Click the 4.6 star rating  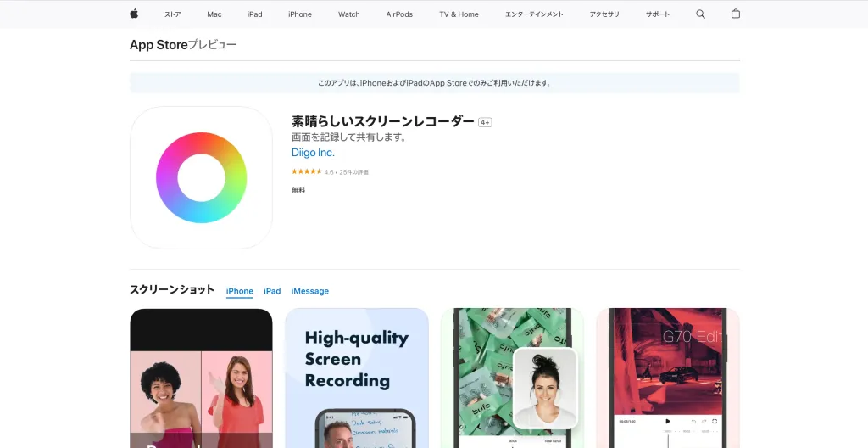(x=330, y=172)
